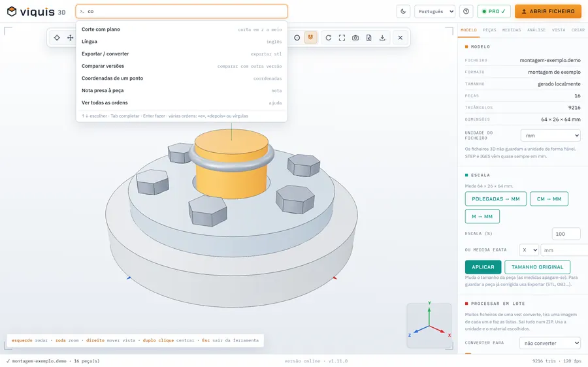Select 'Exportar / converter' command
The height and width of the screenshot is (367, 588).
click(182, 54)
